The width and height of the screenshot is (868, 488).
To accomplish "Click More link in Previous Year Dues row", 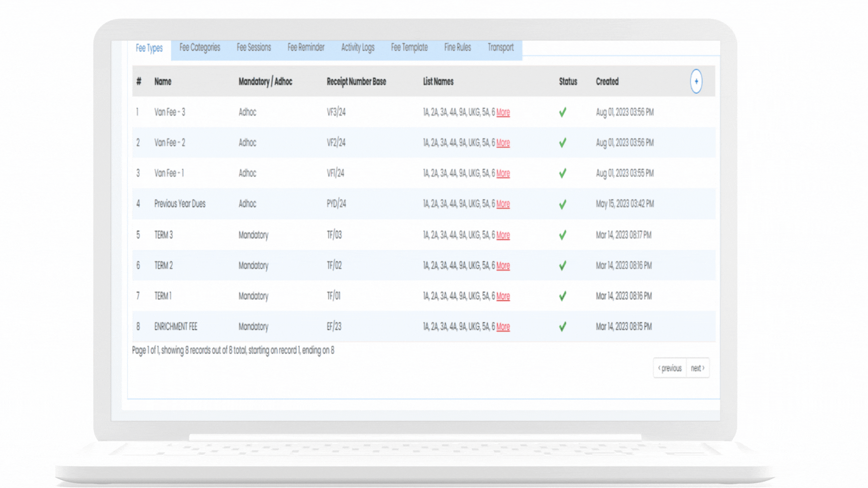I will coord(503,204).
